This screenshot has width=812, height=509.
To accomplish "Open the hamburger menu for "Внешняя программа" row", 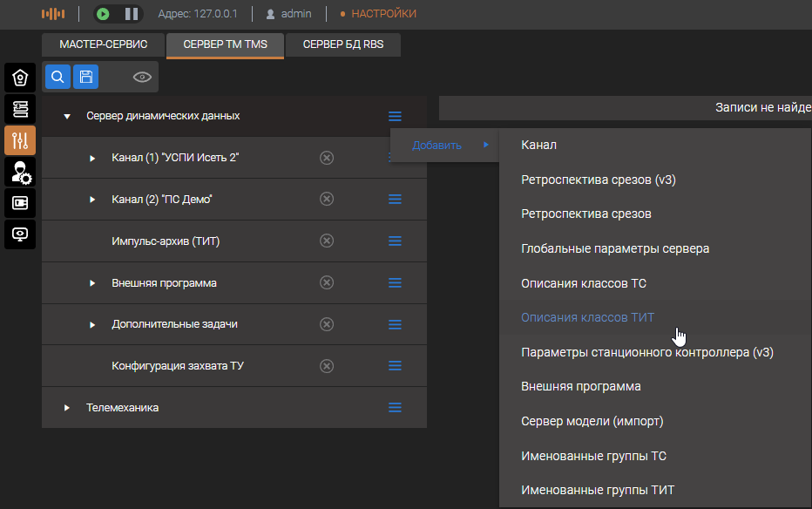I will coord(395,283).
